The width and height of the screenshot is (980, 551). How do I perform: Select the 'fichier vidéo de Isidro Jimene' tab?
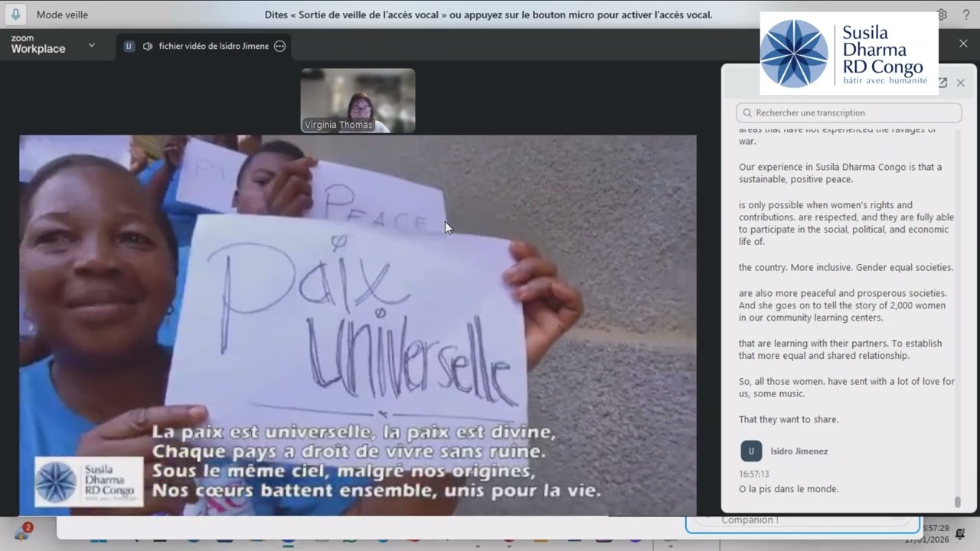click(204, 46)
